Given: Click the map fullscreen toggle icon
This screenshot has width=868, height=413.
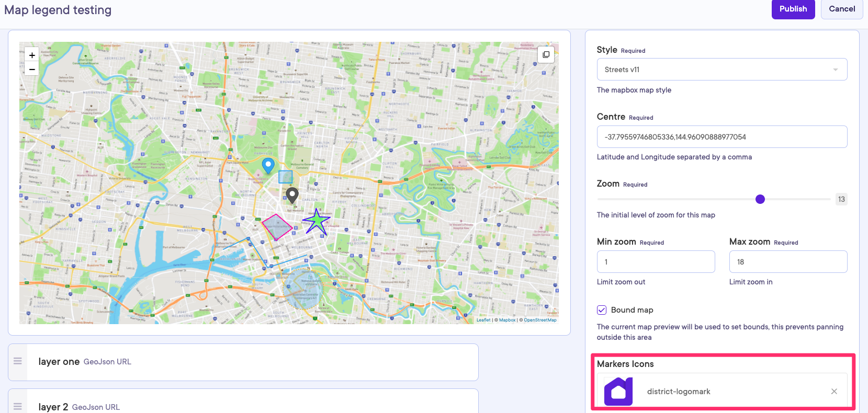Looking at the screenshot, I should pyautogui.click(x=546, y=54).
